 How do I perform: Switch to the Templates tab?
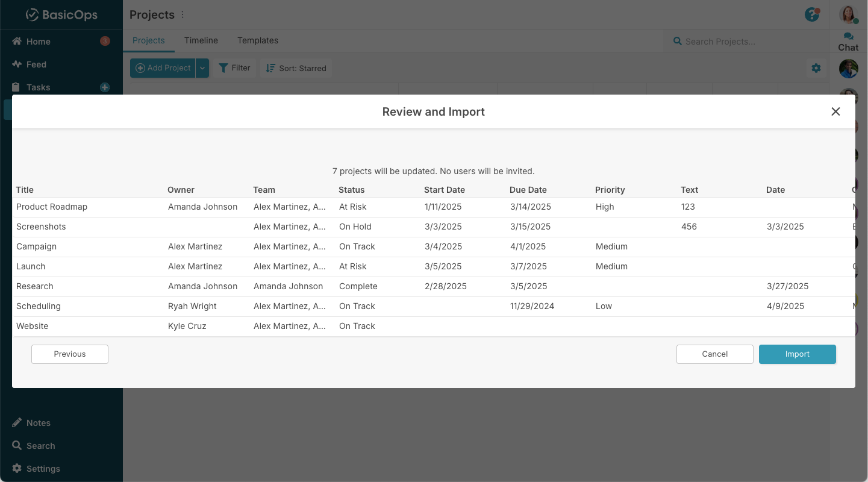point(258,40)
